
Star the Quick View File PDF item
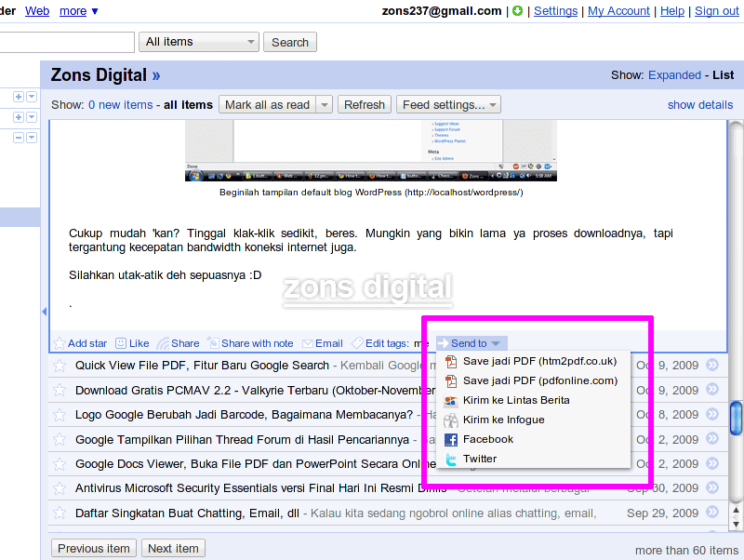(60, 366)
